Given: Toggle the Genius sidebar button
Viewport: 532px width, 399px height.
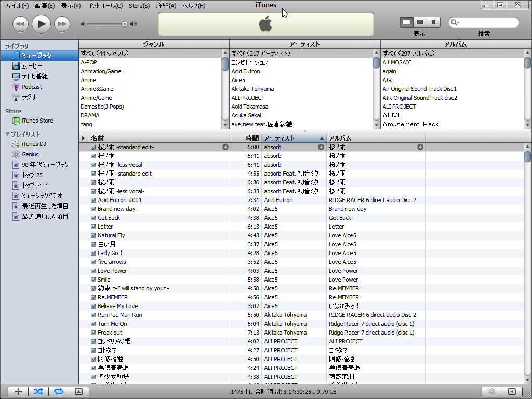Looking at the screenshot, I should pos(512,392).
